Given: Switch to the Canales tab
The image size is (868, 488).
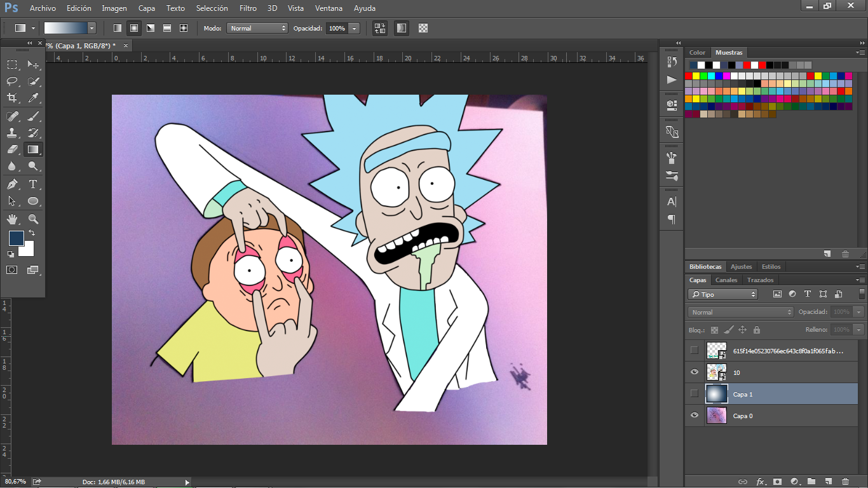Looking at the screenshot, I should pos(726,280).
